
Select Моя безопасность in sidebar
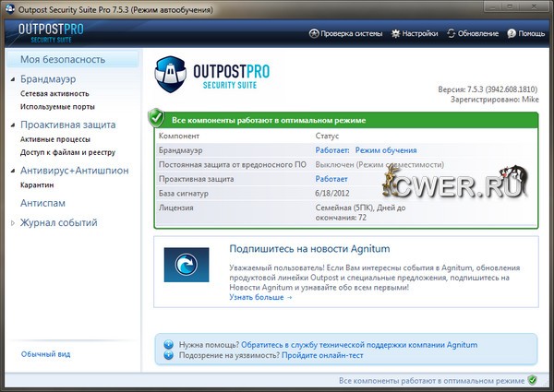click(x=63, y=59)
